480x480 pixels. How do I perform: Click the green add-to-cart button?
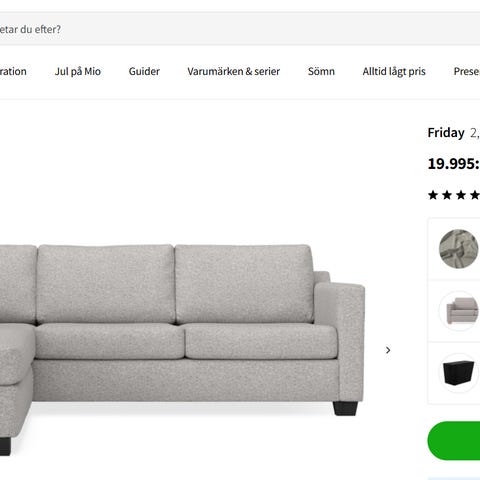pos(454,441)
